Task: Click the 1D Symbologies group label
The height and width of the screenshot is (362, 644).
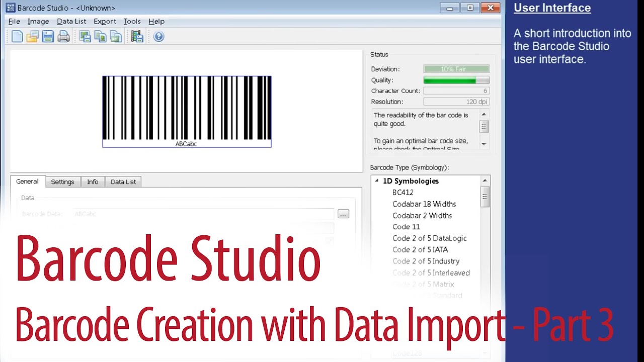Action: 411,181
